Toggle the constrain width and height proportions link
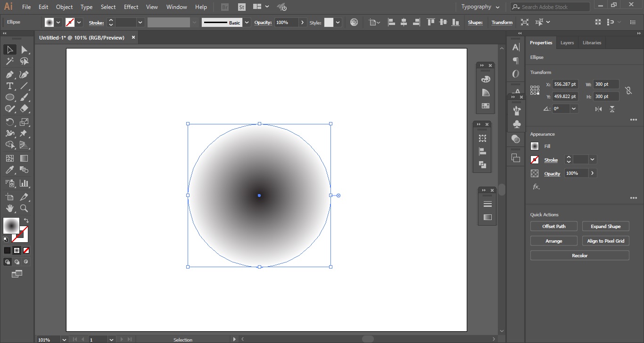The height and width of the screenshot is (343, 644). point(628,90)
